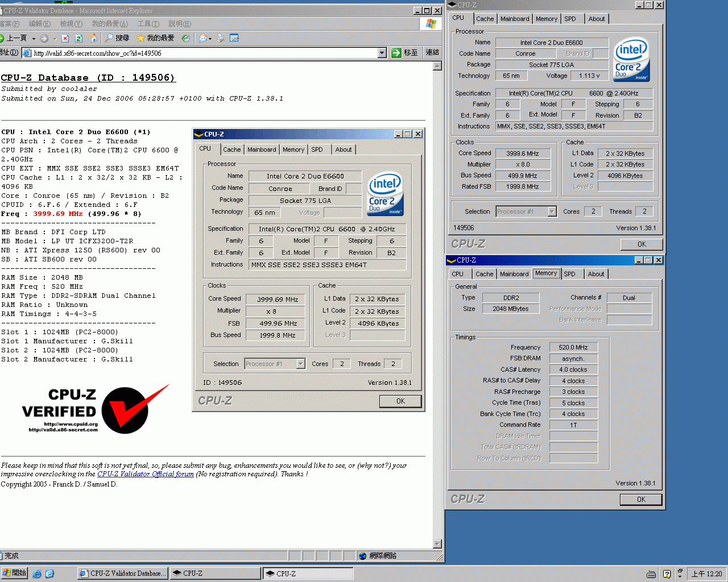Expand the Links (連結) toolbar

click(x=432, y=52)
